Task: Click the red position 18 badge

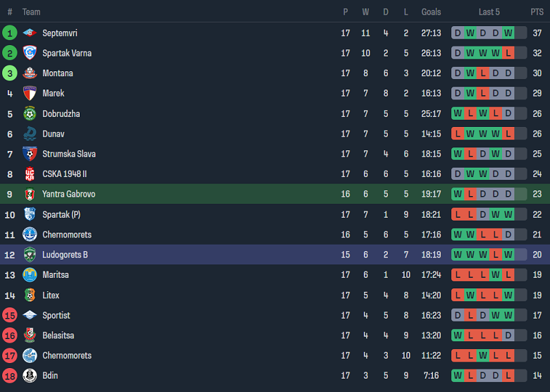Action: pos(10,376)
